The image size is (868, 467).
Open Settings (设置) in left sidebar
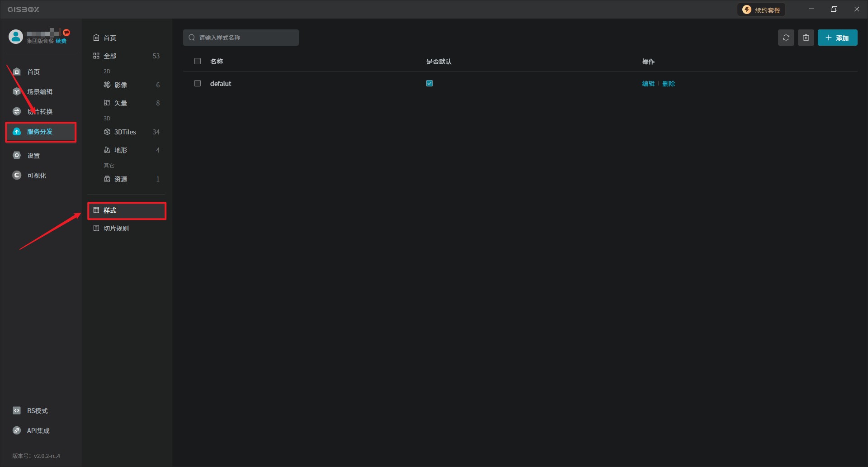[33, 156]
